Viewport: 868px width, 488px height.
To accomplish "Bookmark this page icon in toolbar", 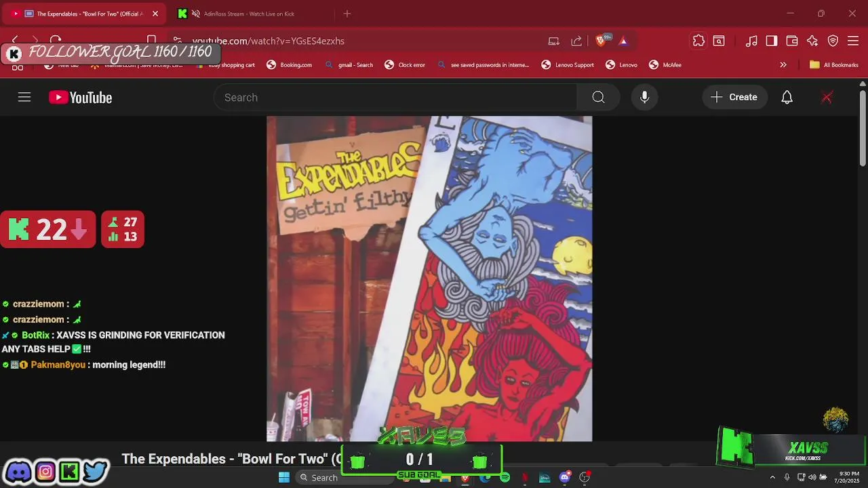I will point(152,41).
